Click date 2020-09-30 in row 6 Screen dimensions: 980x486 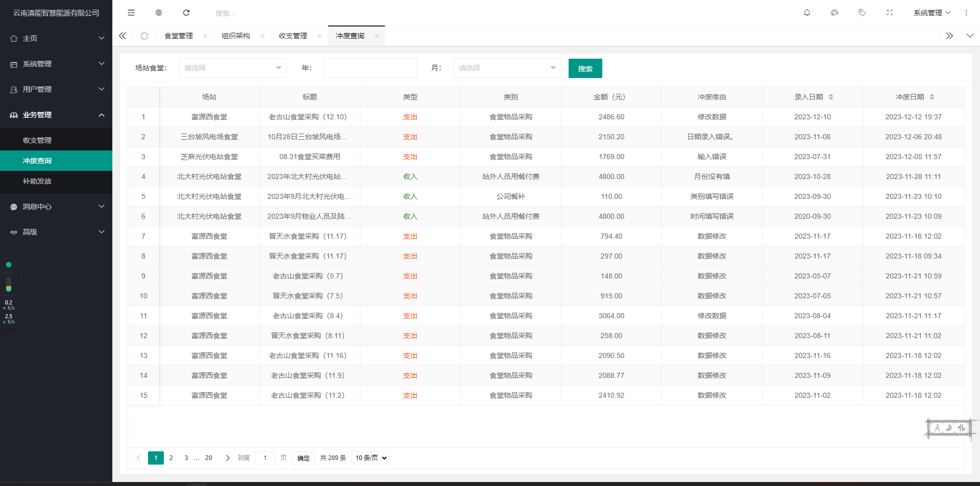pyautogui.click(x=813, y=216)
